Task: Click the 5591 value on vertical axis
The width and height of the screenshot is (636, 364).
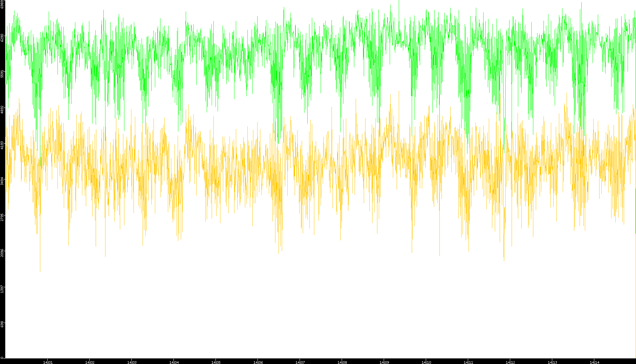Action: [2, 74]
